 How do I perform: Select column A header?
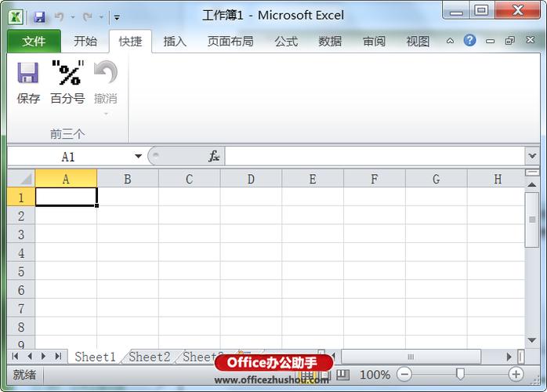[x=66, y=179]
